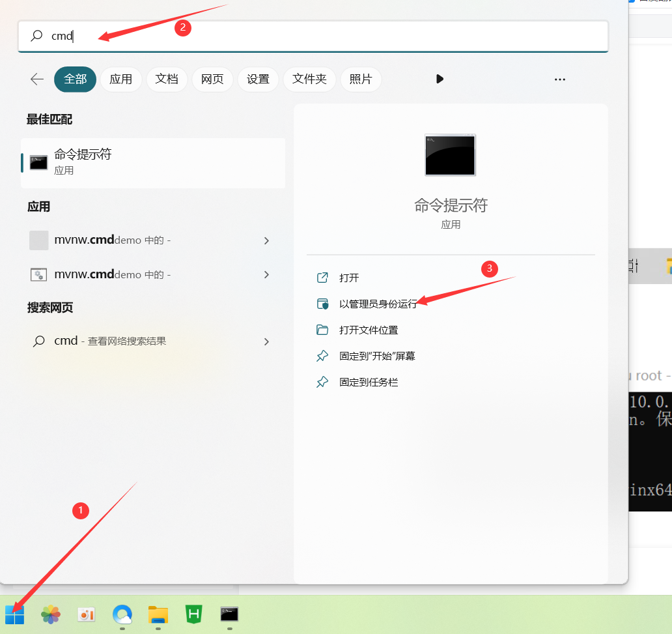672x634 pixels.
Task: Switch to Command Prompt in taskbar
Action: (229, 614)
